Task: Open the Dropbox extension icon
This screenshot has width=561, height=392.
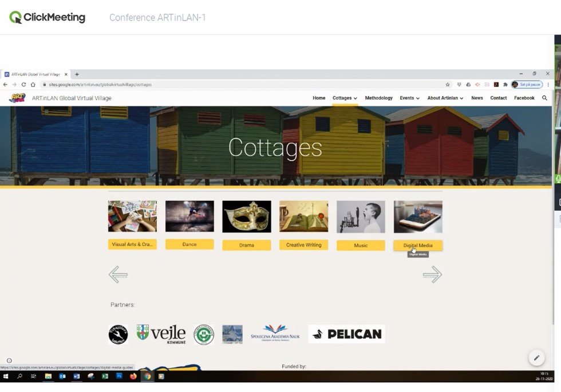Action: [459, 85]
